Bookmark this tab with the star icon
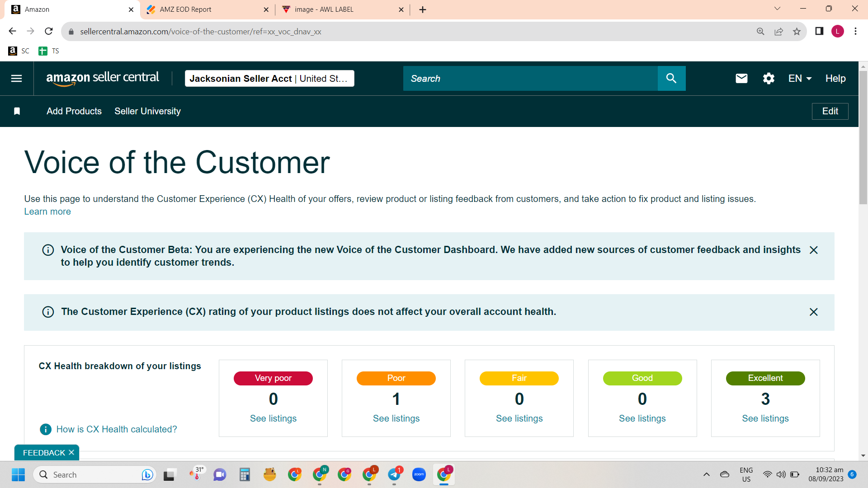The width and height of the screenshot is (868, 488). pos(797,31)
